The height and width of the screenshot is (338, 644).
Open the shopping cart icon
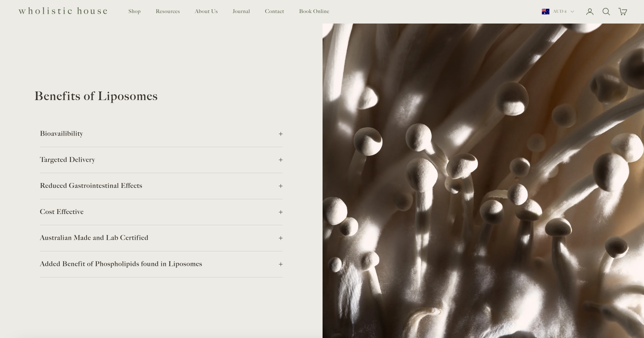(622, 12)
